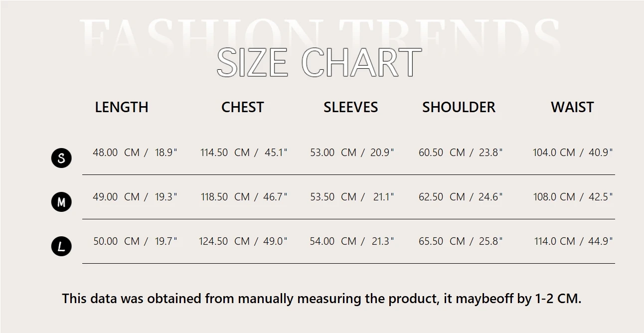The width and height of the screenshot is (644, 333).
Task: Click the manual measuring disclaimer text
Action: click(322, 299)
